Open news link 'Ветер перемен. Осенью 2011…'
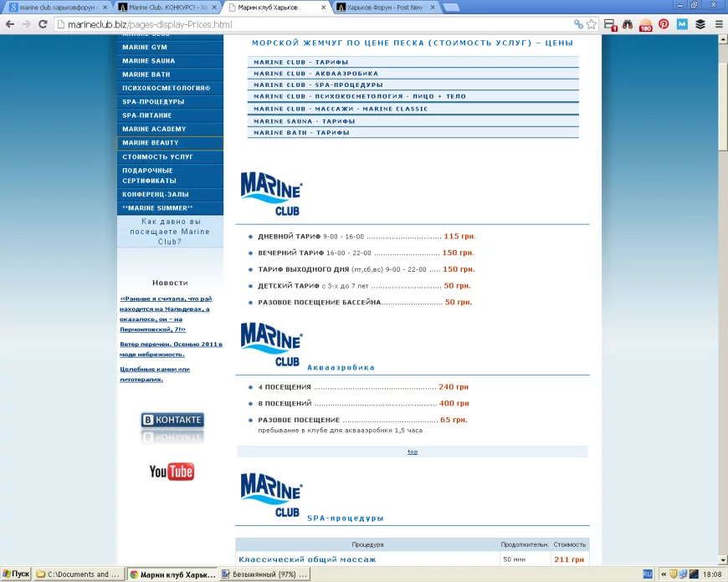This screenshot has width=728, height=582. click(171, 349)
